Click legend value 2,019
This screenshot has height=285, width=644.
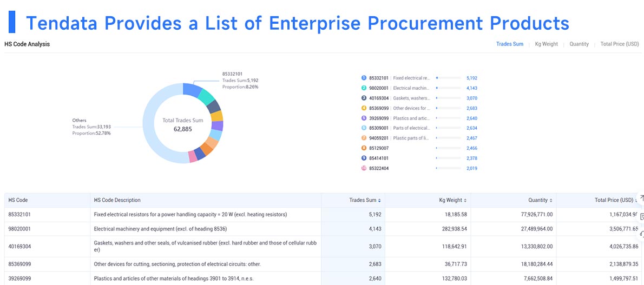472,168
